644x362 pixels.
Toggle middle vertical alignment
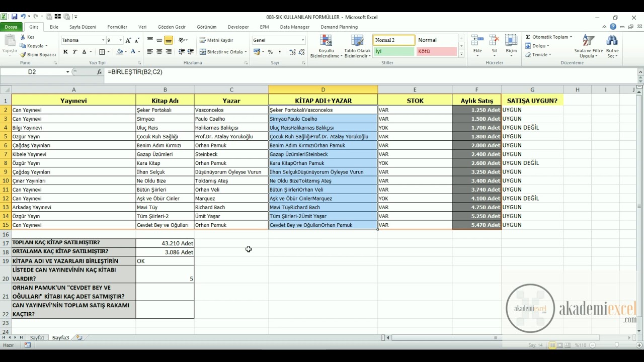[159, 40]
